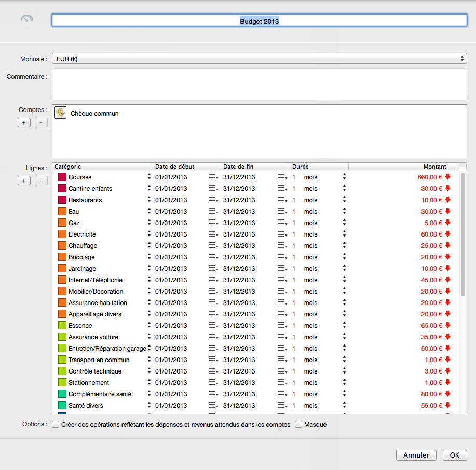
Task: Add a budget line with Lignes plus button
Action: point(24,181)
